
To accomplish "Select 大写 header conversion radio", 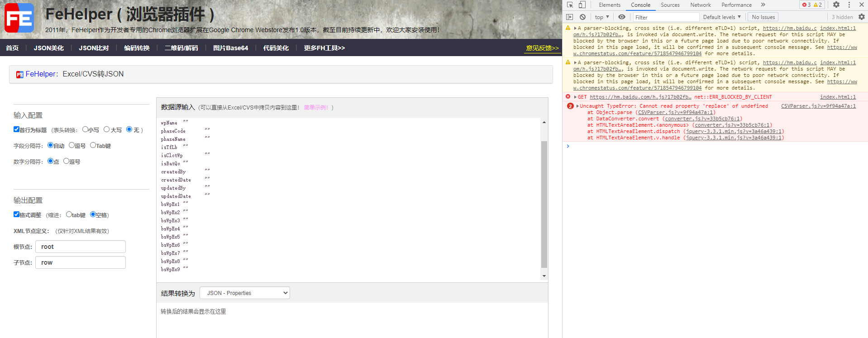I will pyautogui.click(x=106, y=129).
